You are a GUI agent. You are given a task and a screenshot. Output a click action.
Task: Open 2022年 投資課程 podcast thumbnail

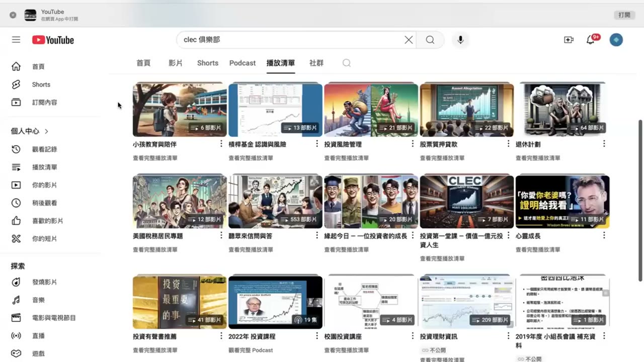point(275,302)
